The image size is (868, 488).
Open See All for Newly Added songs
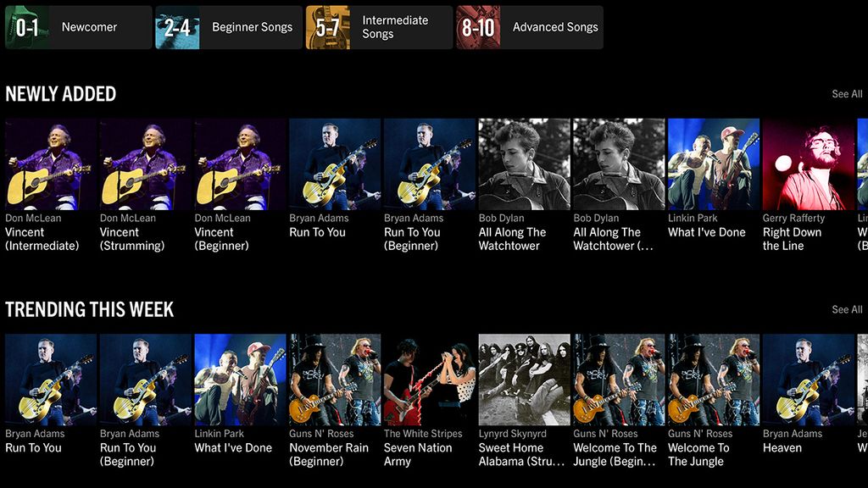[x=847, y=94]
